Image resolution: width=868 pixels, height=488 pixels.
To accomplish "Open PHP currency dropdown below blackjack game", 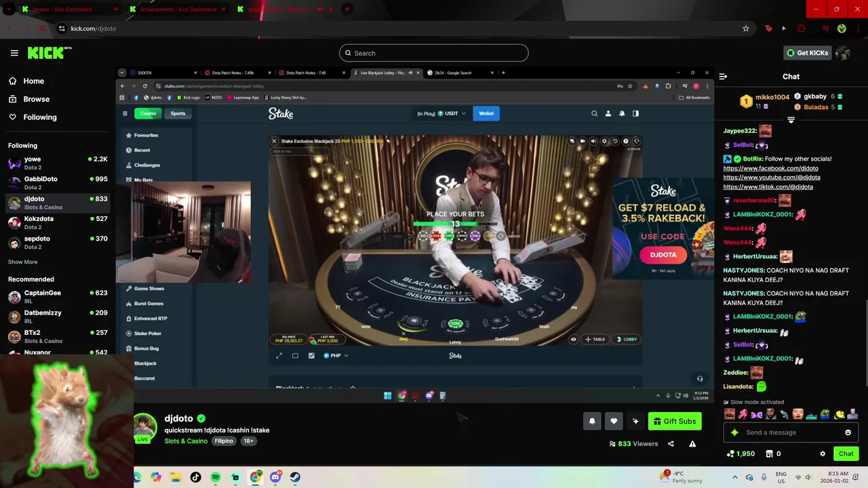I will [x=336, y=355].
